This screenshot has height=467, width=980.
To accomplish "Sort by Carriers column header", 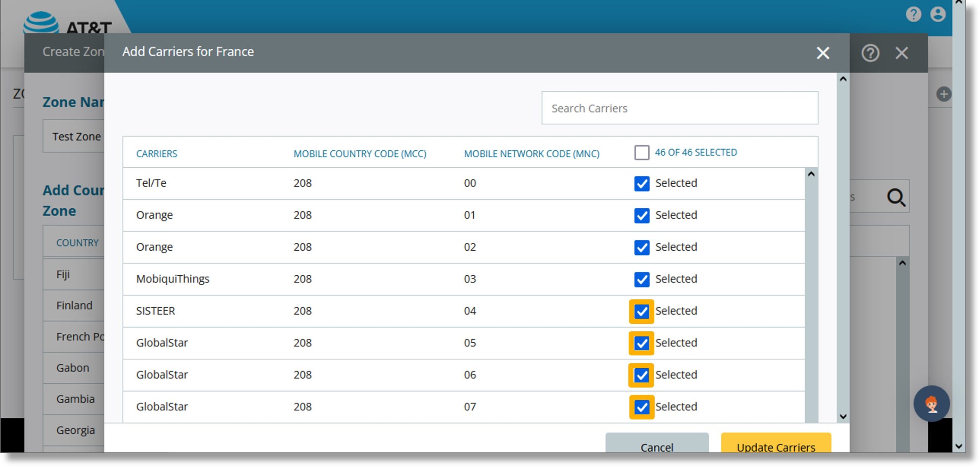I will point(157,154).
